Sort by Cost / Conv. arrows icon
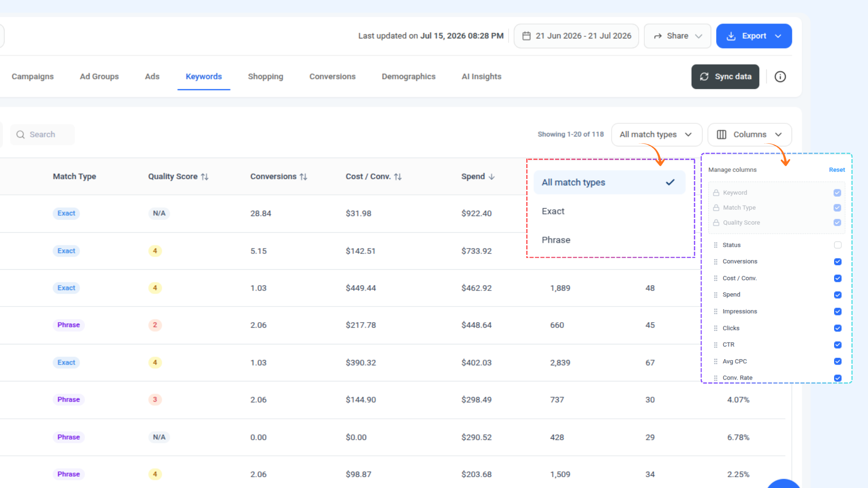Viewport: 868px width, 488px height. [398, 177]
